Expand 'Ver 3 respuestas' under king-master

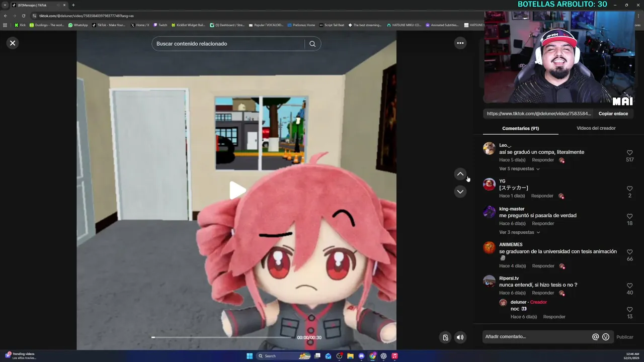[519, 232]
